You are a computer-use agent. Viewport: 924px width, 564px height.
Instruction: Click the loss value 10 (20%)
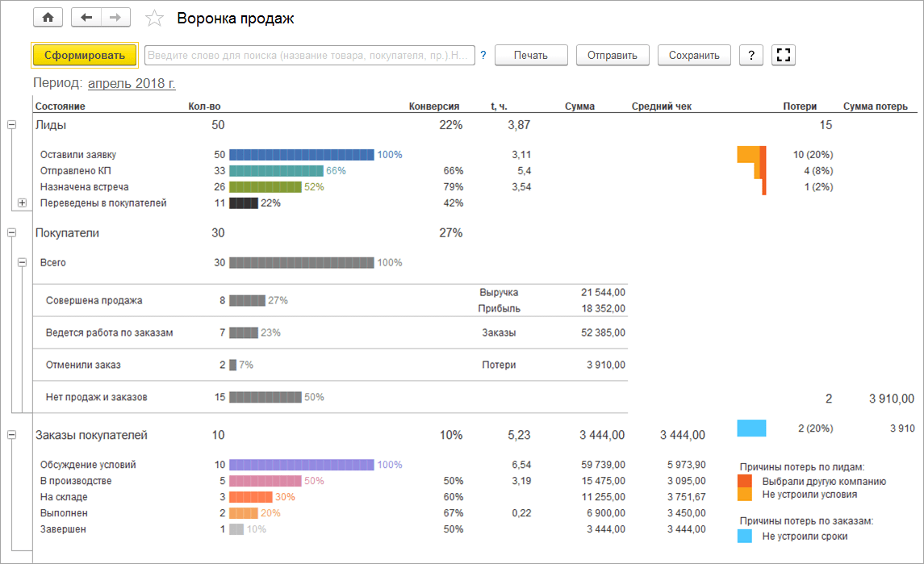tap(813, 154)
